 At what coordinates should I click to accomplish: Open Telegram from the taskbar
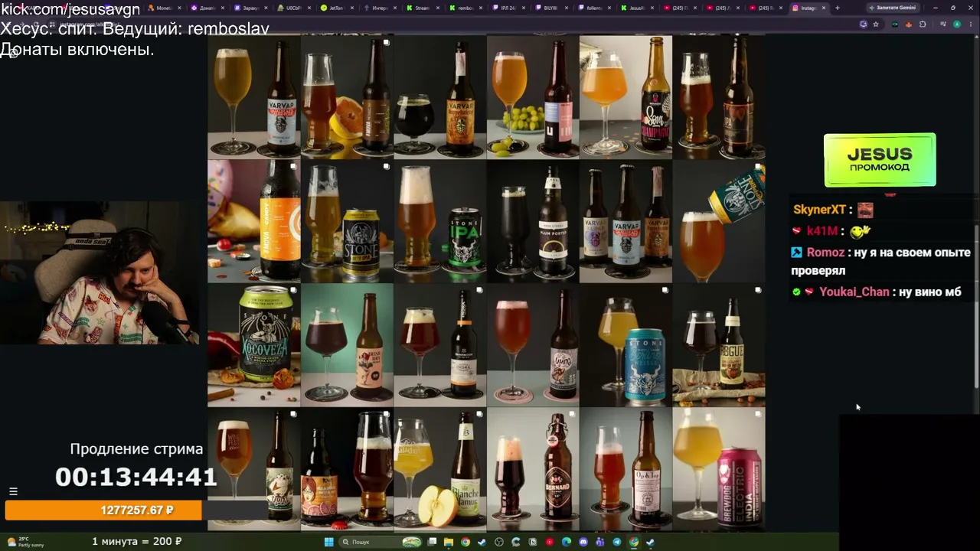coord(617,542)
